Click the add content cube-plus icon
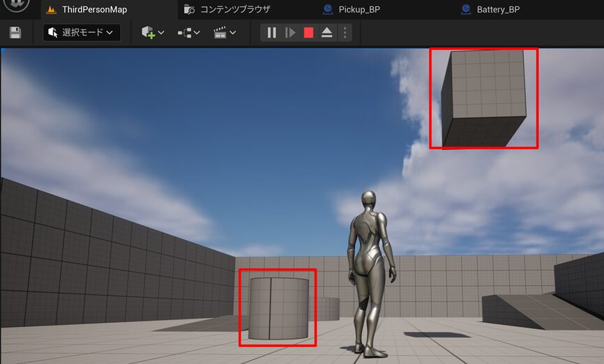This screenshot has height=364, width=604. (148, 32)
